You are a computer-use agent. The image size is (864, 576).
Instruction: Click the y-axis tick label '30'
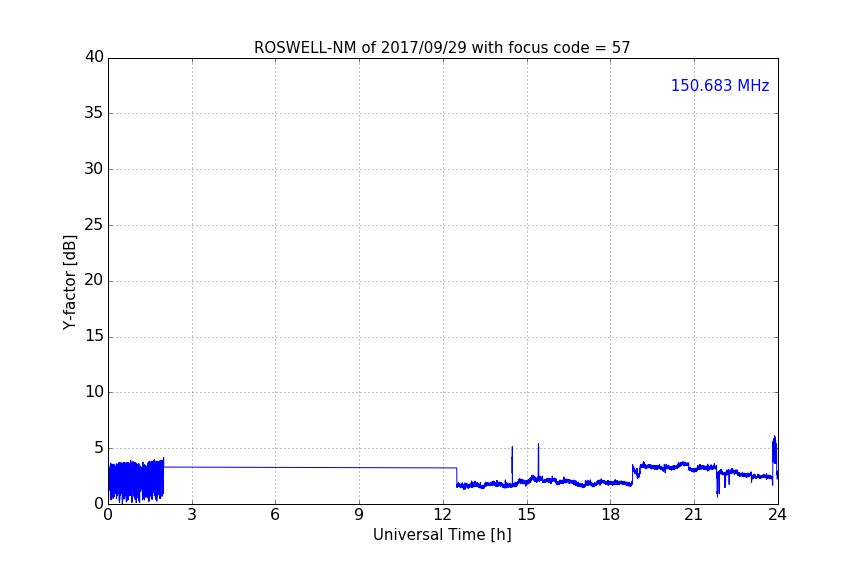click(x=94, y=169)
